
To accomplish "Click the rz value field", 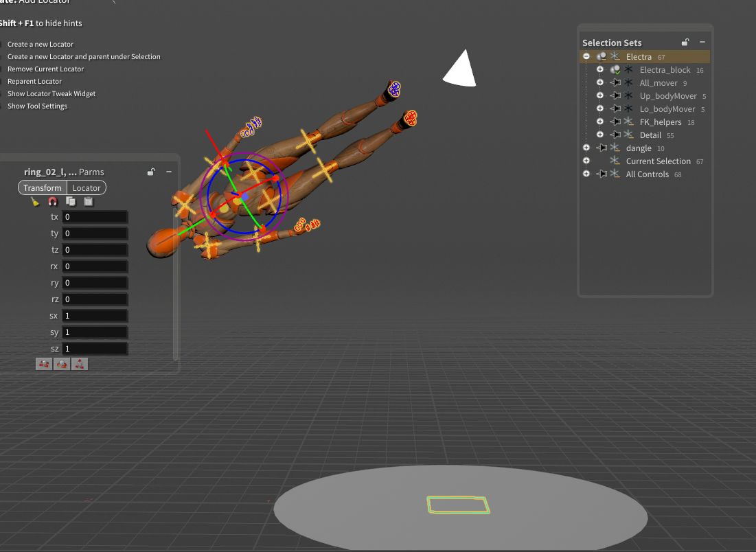I will click(x=95, y=299).
